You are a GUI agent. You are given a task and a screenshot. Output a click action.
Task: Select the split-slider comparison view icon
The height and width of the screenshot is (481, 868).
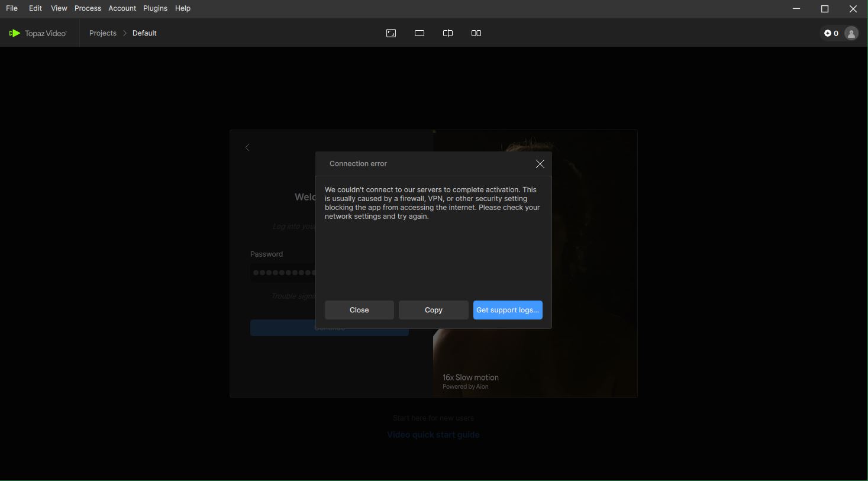[448, 33]
